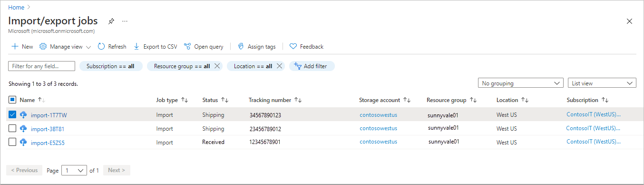Image resolution: width=644 pixels, height=185 pixels.
Task: Expand the List view dropdown
Action: pyautogui.click(x=602, y=83)
